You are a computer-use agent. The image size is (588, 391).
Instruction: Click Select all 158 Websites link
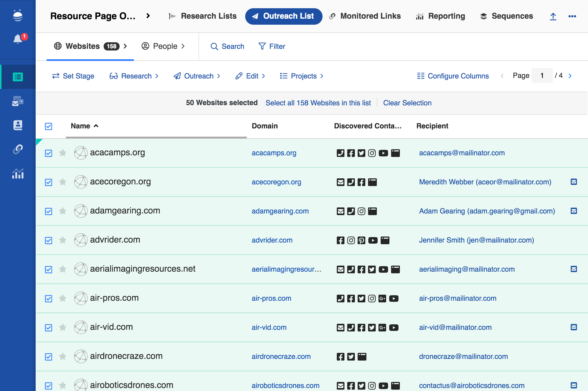tap(318, 103)
